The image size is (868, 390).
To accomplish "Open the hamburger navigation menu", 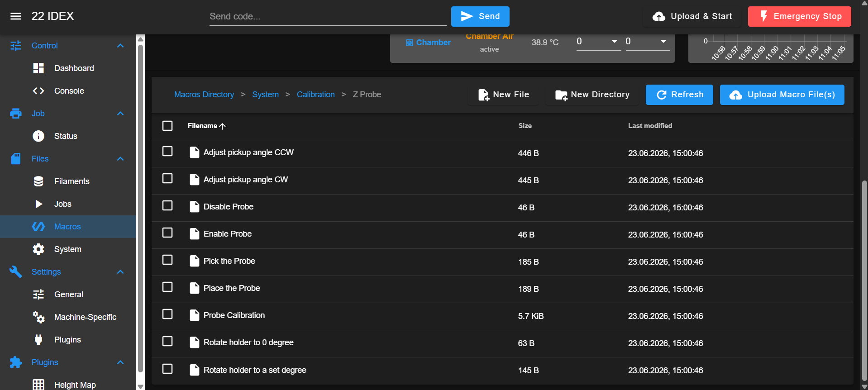I will coord(16,16).
